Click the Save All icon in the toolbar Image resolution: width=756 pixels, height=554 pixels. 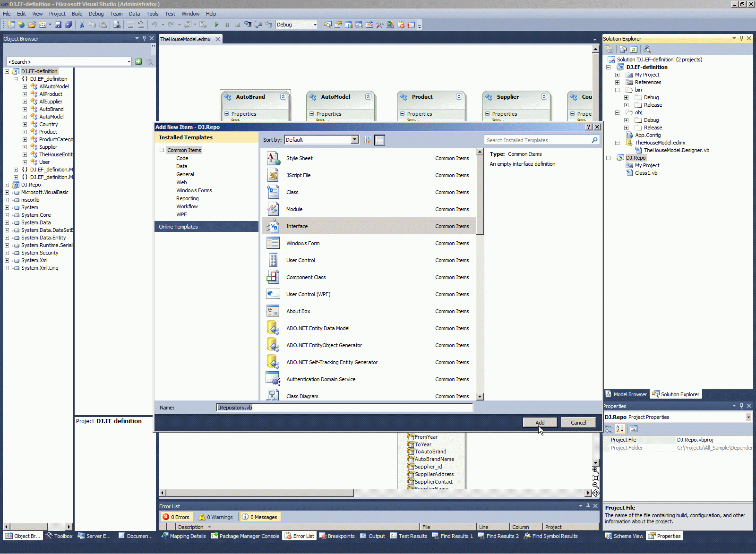pos(69,25)
